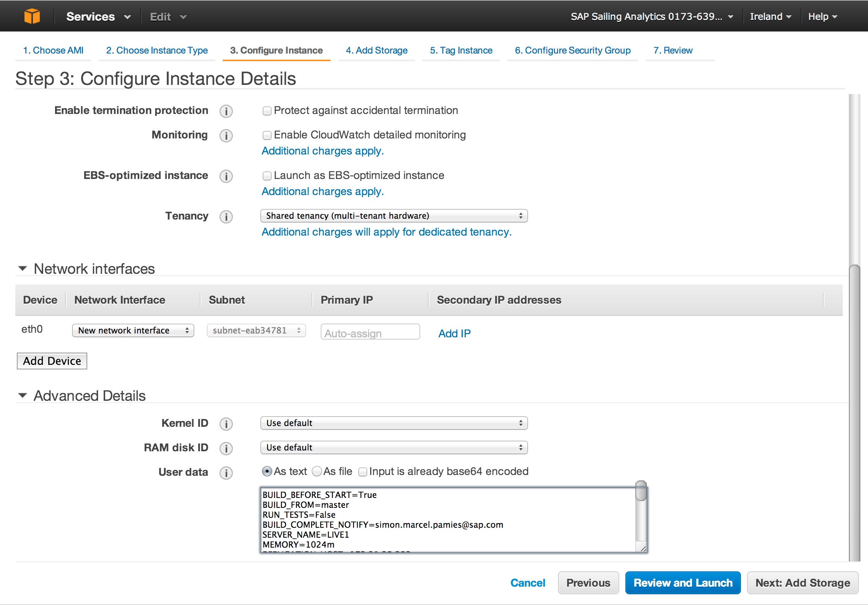868x605 pixels.
Task: Click the Review and Launch button
Action: (682, 583)
